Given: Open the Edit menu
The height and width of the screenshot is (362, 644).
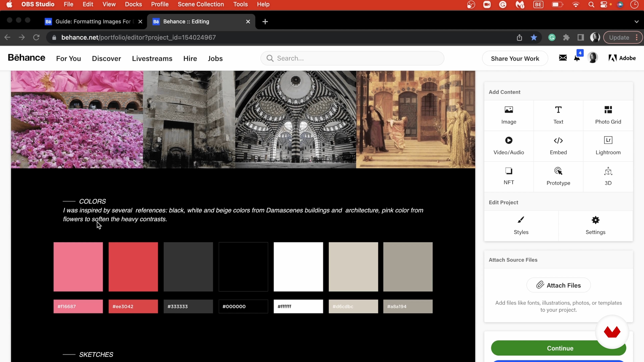Looking at the screenshot, I should [x=88, y=5].
